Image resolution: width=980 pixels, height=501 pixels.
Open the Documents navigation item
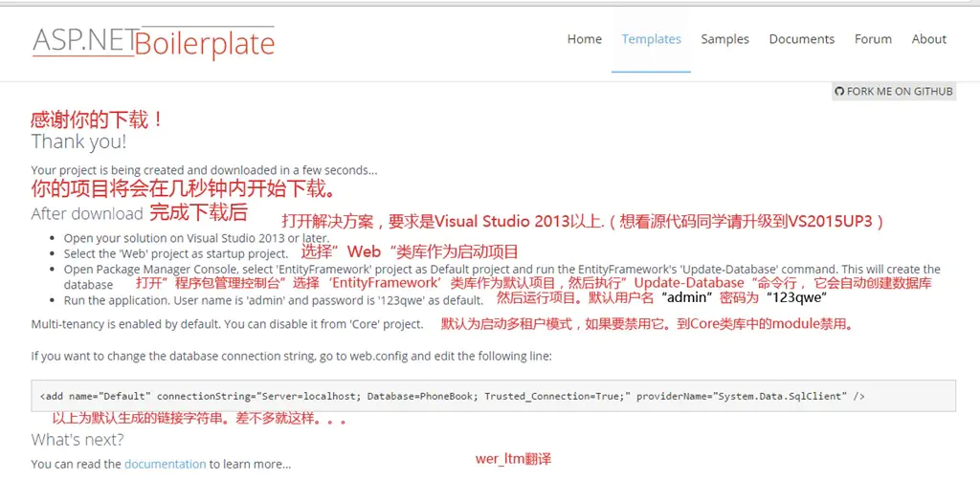pyautogui.click(x=802, y=39)
